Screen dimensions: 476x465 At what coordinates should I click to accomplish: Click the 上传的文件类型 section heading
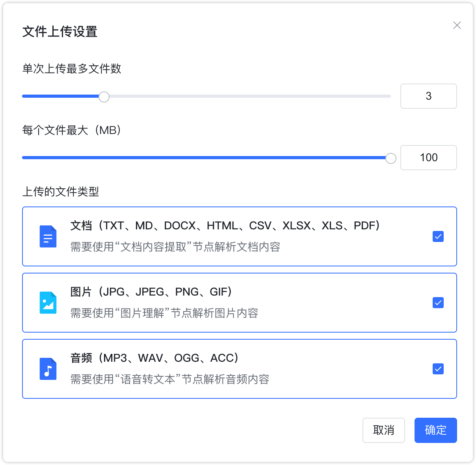pos(61,192)
